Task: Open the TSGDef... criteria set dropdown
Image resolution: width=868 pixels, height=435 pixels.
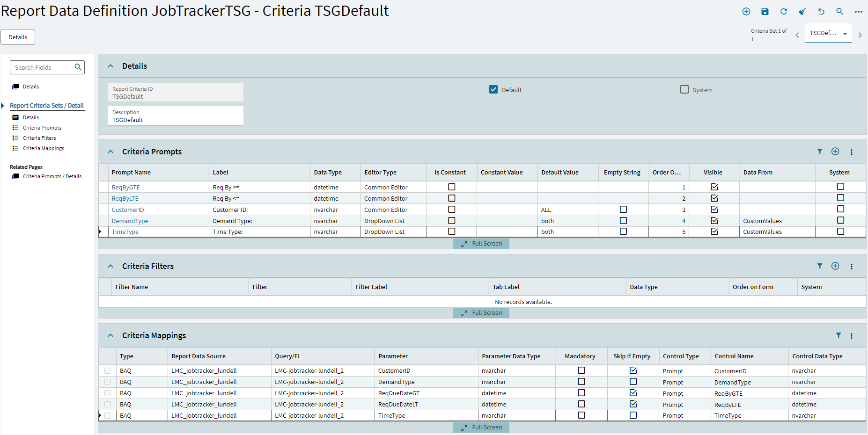Action: [x=829, y=33]
